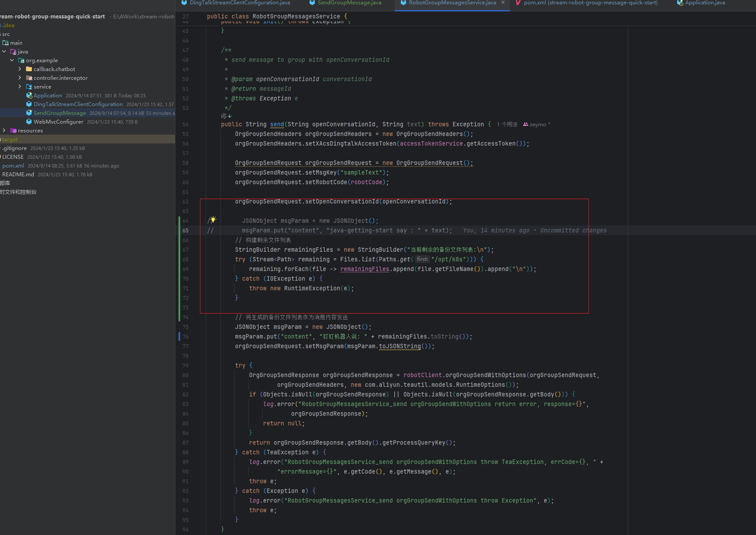Screen dimensions: 756x535
Task: Select .gitignore in project tree
Action: pyautogui.click(x=88, y=148)
